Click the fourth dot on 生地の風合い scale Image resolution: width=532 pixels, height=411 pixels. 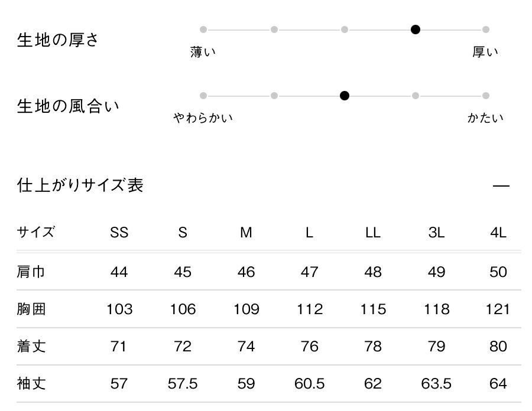click(x=416, y=96)
